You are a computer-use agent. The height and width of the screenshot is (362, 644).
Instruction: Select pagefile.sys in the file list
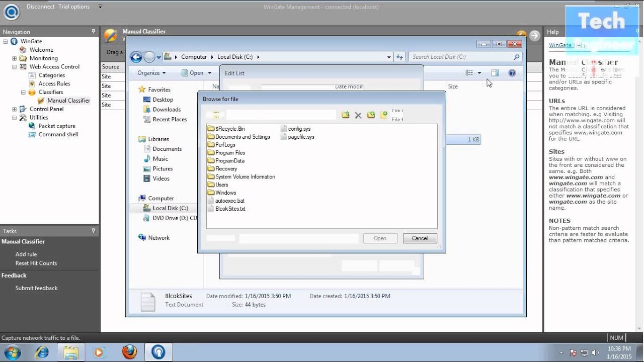(297, 137)
